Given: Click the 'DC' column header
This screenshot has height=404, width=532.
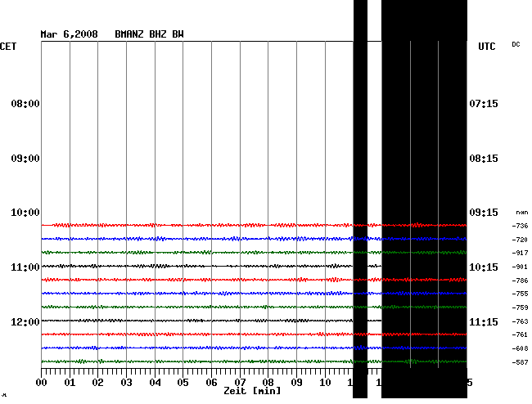Looking at the screenshot, I should [x=516, y=44].
